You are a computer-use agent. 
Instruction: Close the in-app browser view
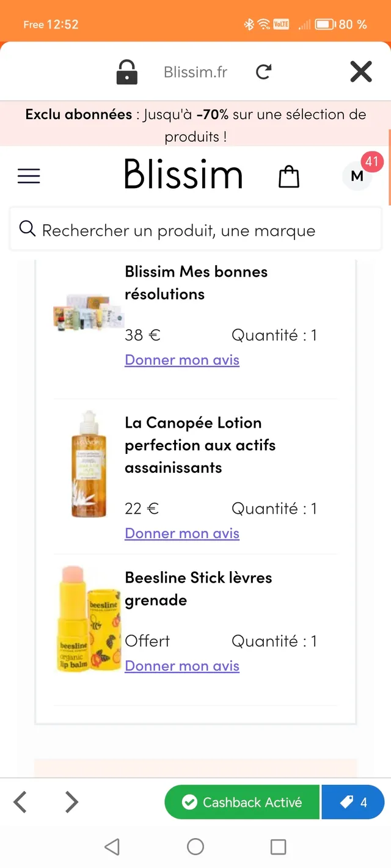coord(360,71)
